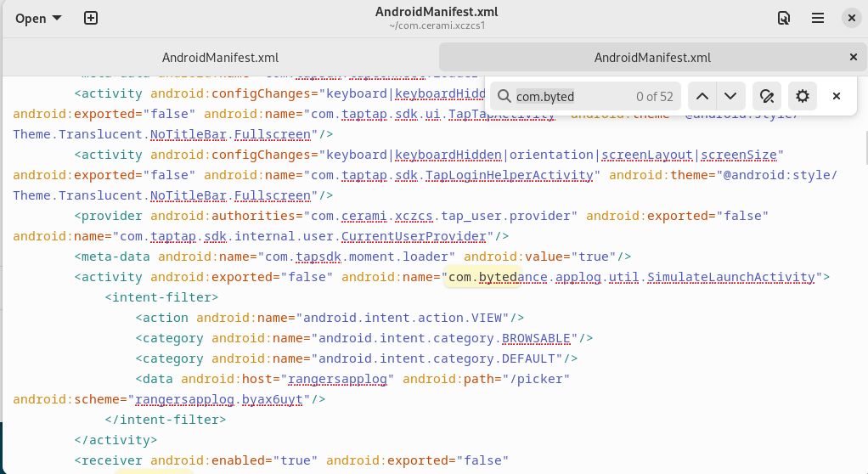Jump to the previous search match
Viewport: 868px width, 474px height.
pyautogui.click(x=702, y=96)
